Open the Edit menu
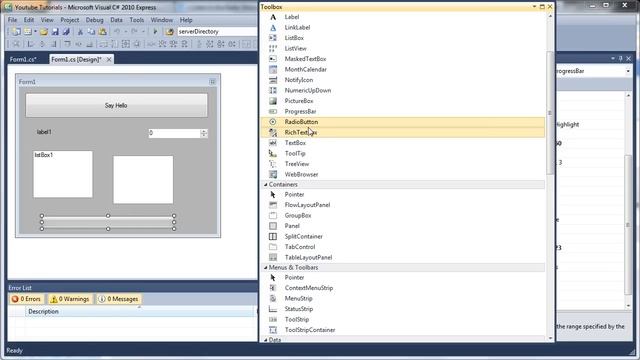The width and height of the screenshot is (640, 360). pyautogui.click(x=29, y=20)
